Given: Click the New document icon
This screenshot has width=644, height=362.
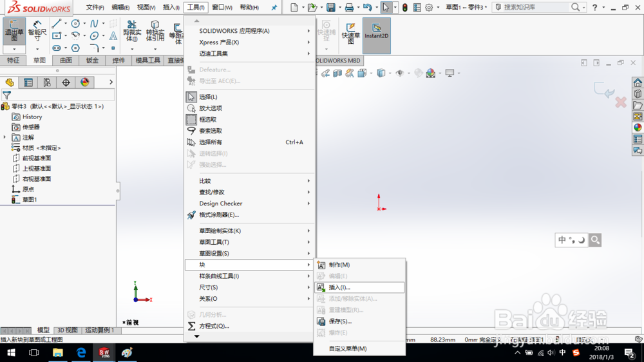Looking at the screenshot, I should [x=294, y=7].
